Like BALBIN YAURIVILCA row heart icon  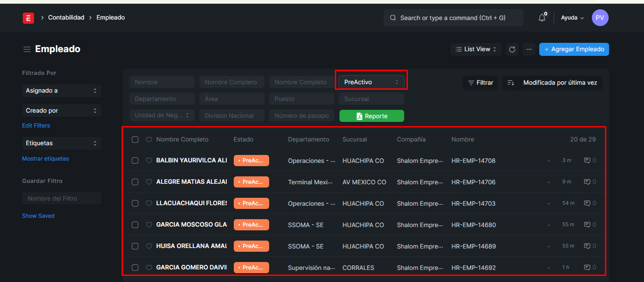tap(149, 161)
